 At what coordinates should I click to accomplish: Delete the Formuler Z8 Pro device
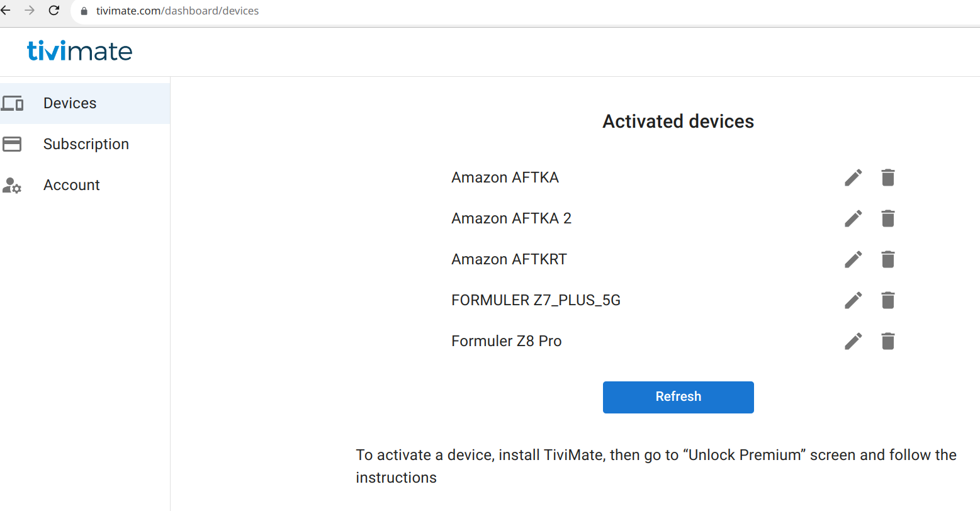[x=887, y=342]
